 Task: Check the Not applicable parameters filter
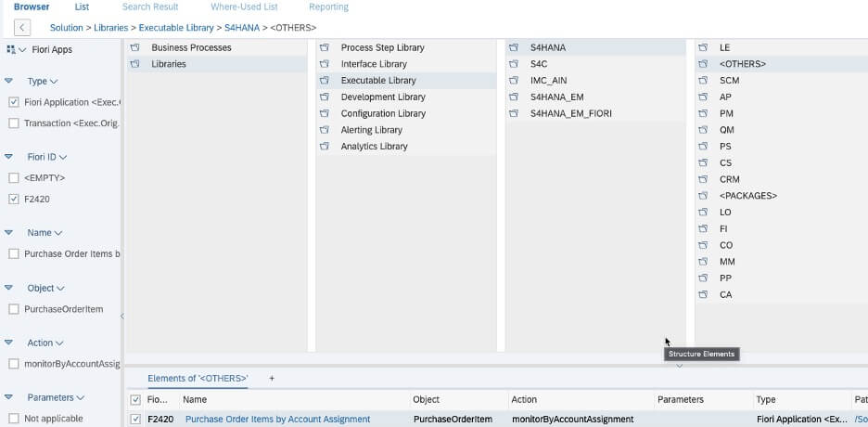[14, 419]
